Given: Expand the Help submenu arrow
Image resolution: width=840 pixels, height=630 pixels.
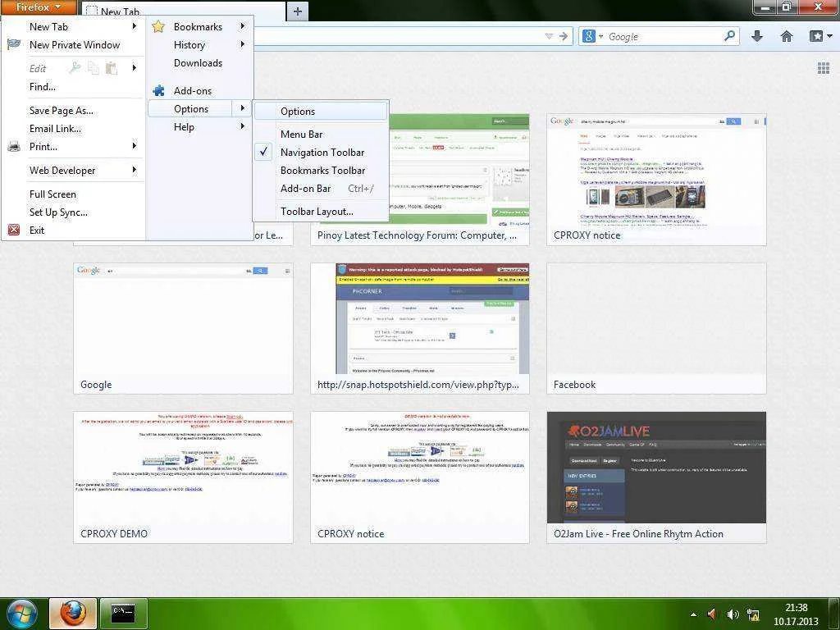Looking at the screenshot, I should click(242, 126).
